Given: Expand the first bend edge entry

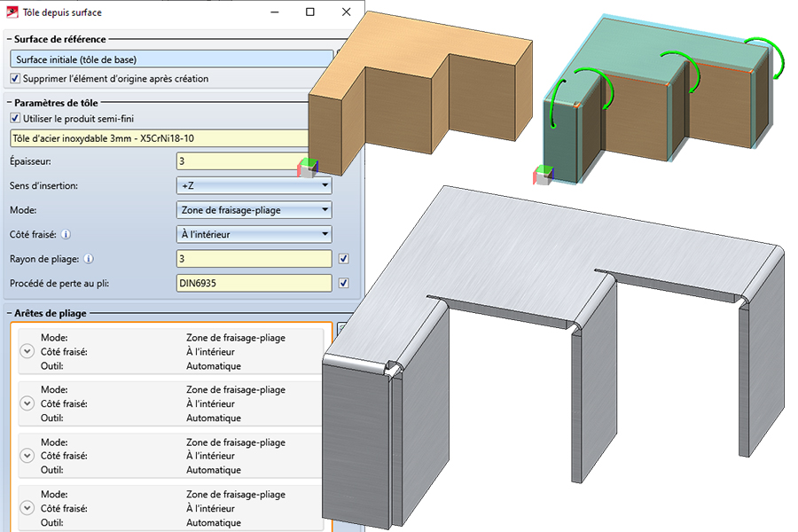Looking at the screenshot, I should [x=26, y=352].
